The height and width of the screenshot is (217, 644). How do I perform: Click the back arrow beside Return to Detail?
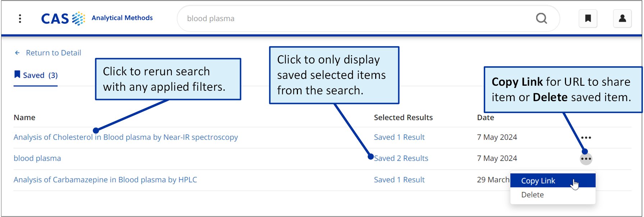click(x=17, y=53)
